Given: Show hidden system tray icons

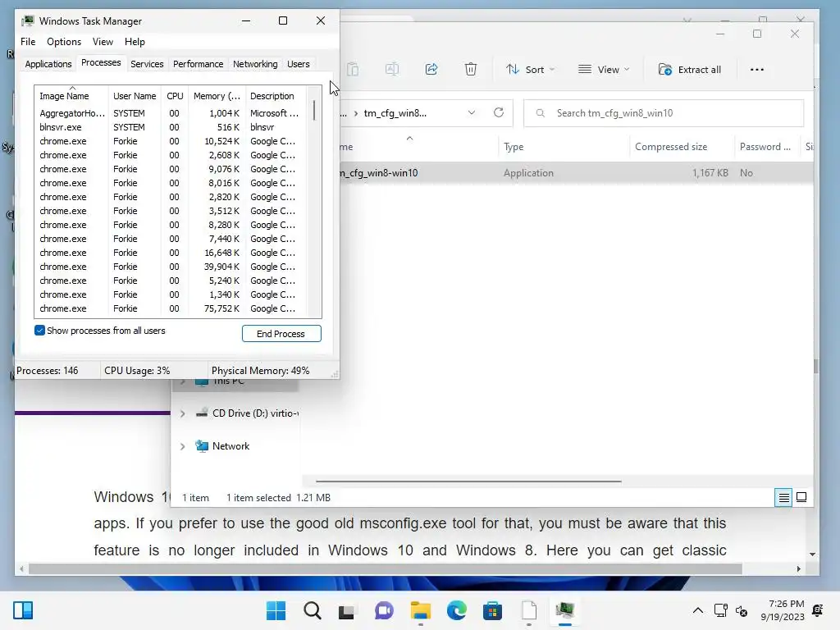Looking at the screenshot, I should (698, 610).
